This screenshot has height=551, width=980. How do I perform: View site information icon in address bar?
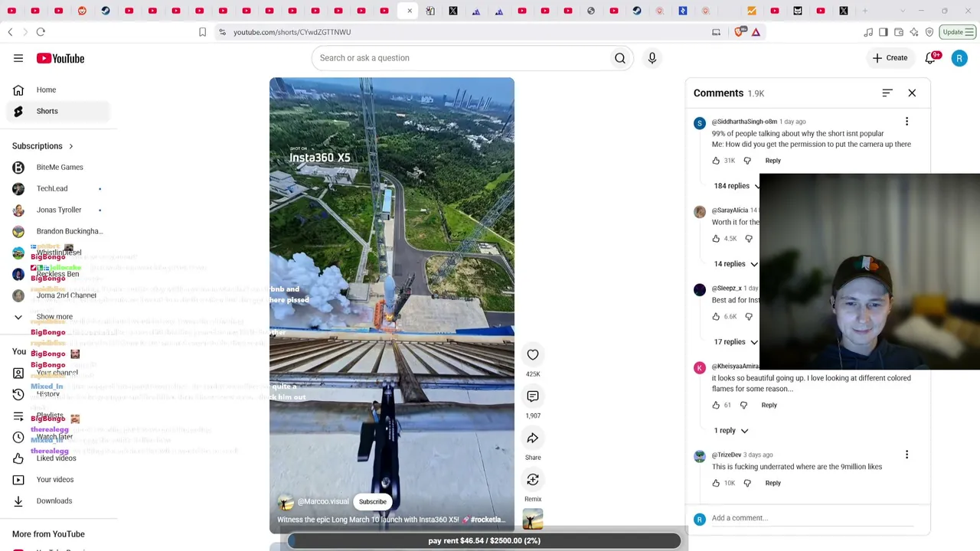click(x=222, y=32)
